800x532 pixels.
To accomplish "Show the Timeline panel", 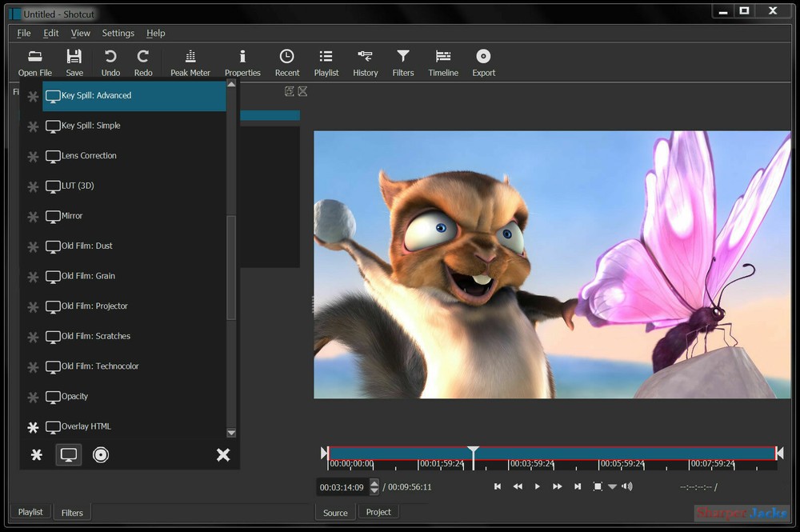I will pyautogui.click(x=443, y=60).
